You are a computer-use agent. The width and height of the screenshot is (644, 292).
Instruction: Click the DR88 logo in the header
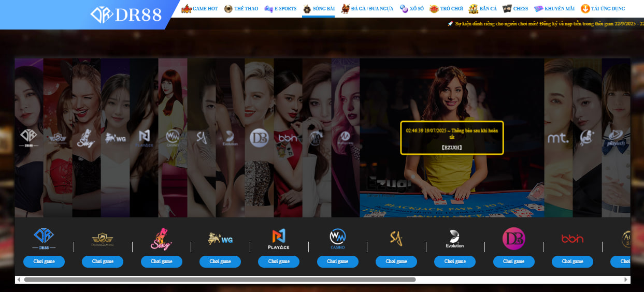(126, 14)
